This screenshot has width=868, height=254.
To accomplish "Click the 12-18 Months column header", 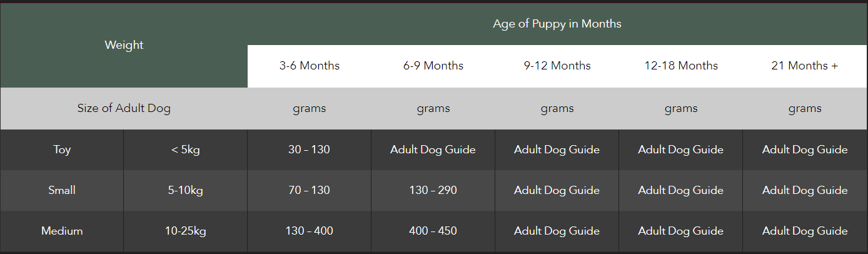I will [x=681, y=66].
